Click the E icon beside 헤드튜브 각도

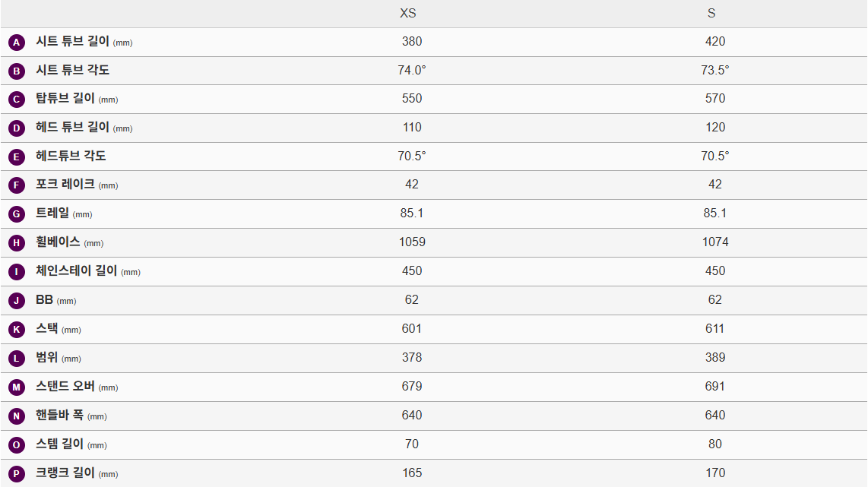(x=17, y=157)
